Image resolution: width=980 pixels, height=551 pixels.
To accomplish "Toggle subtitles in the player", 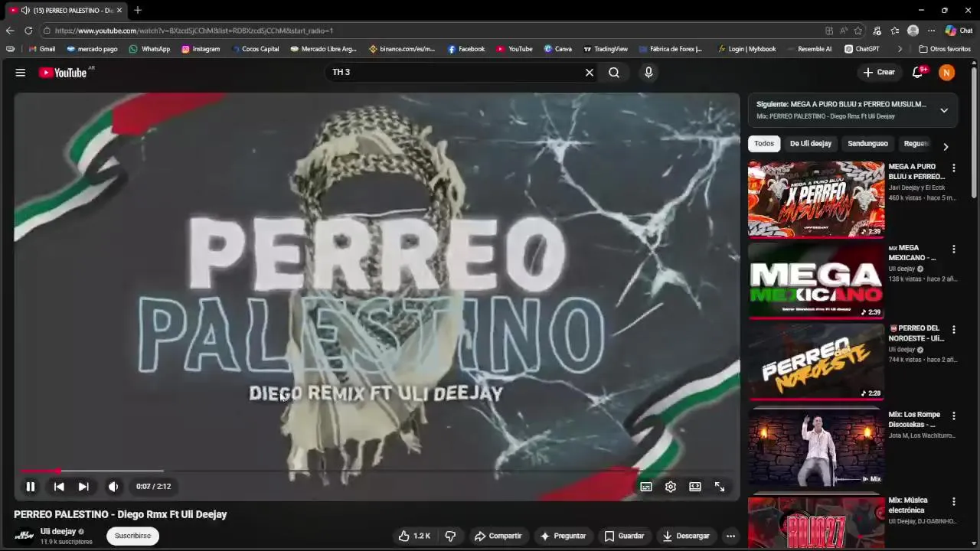I will [x=646, y=487].
